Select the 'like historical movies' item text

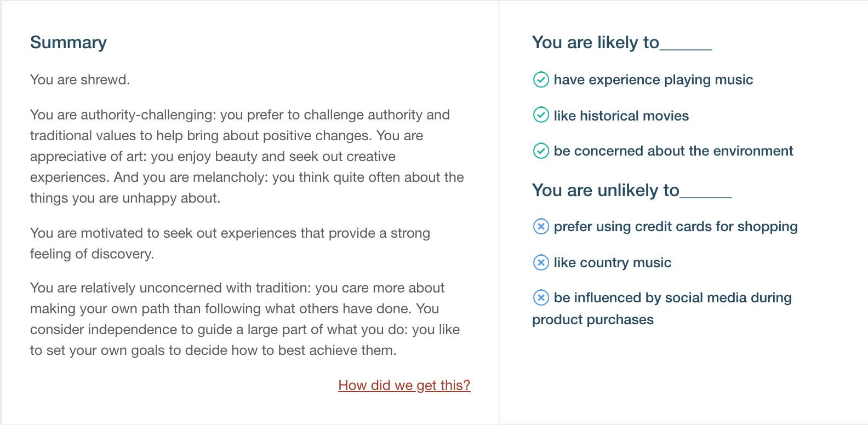coord(621,116)
